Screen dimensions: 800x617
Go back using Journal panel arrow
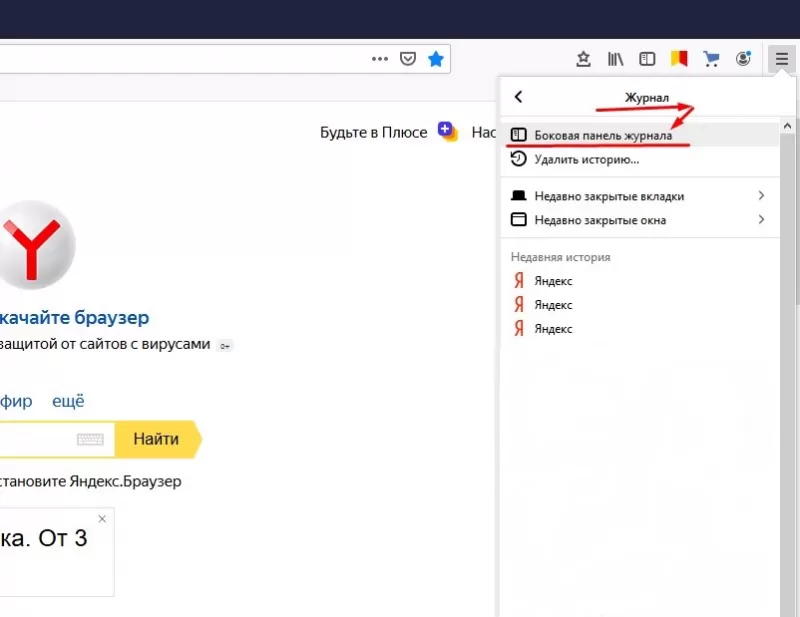518,96
